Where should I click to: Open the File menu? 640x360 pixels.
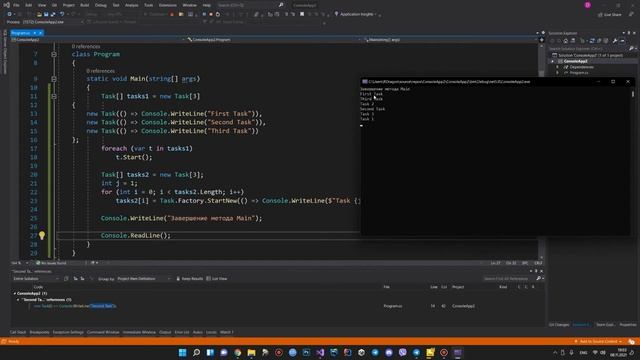pos(16,5)
